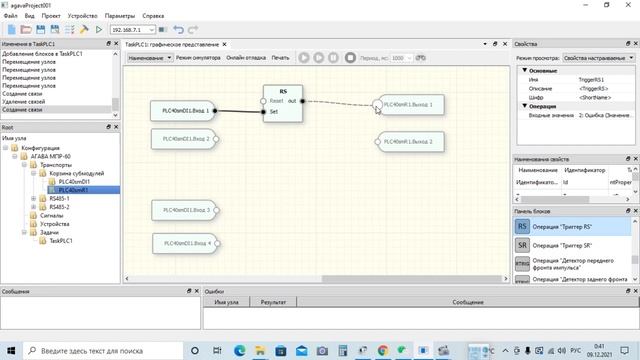Open the Файл menu
Image resolution: width=640 pixels, height=360 pixels.
[11, 16]
